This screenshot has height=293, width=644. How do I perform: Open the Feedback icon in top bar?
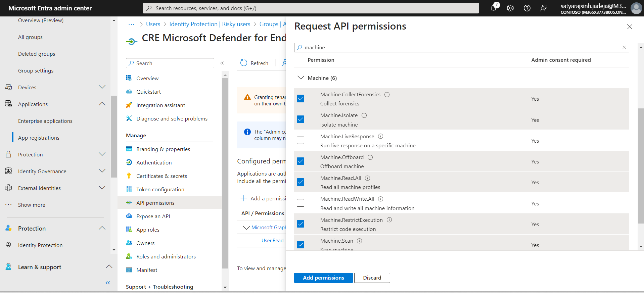tap(544, 8)
